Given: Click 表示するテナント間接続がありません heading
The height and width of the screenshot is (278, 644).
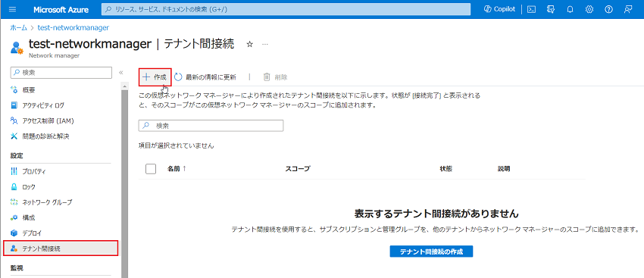Looking at the screenshot, I should (436, 214).
